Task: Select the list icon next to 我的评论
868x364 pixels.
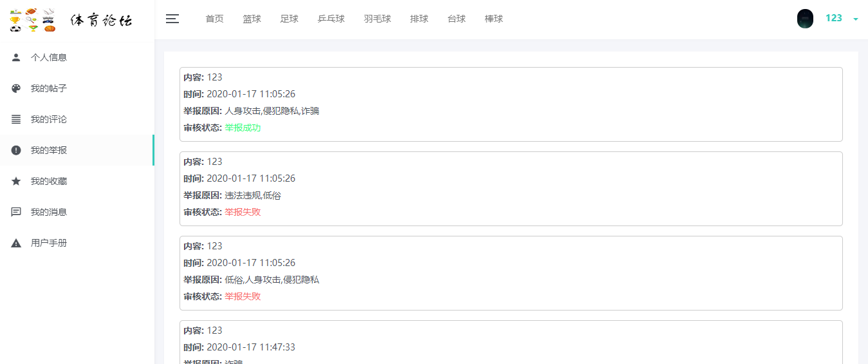Action: click(x=16, y=119)
